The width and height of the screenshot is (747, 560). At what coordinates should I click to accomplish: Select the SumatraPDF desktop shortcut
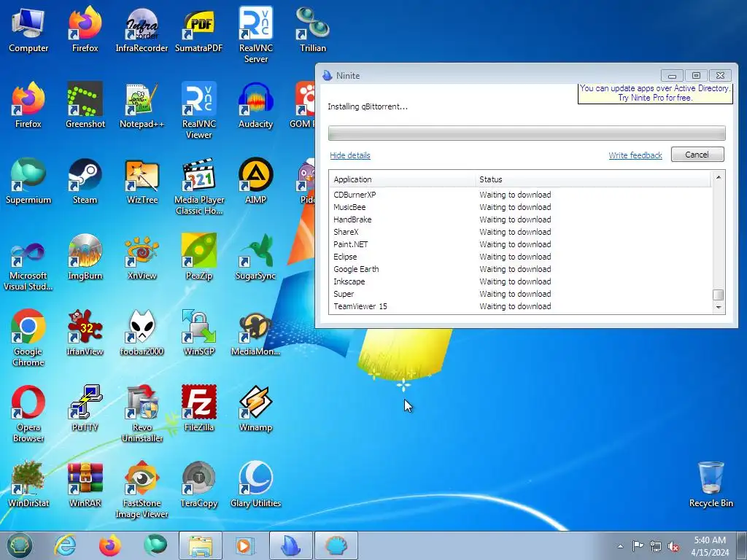198,31
